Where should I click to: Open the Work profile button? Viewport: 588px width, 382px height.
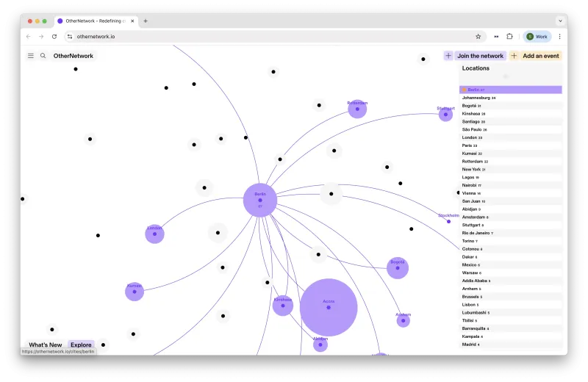pos(537,36)
